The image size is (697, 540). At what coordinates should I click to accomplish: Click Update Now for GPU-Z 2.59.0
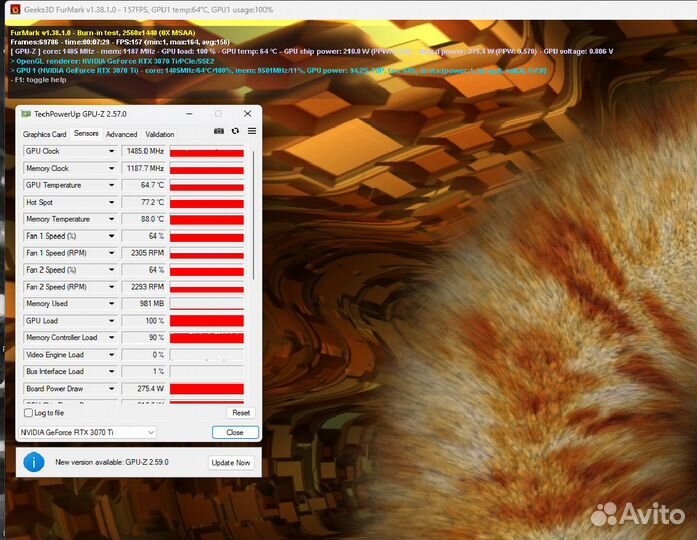[x=231, y=463]
